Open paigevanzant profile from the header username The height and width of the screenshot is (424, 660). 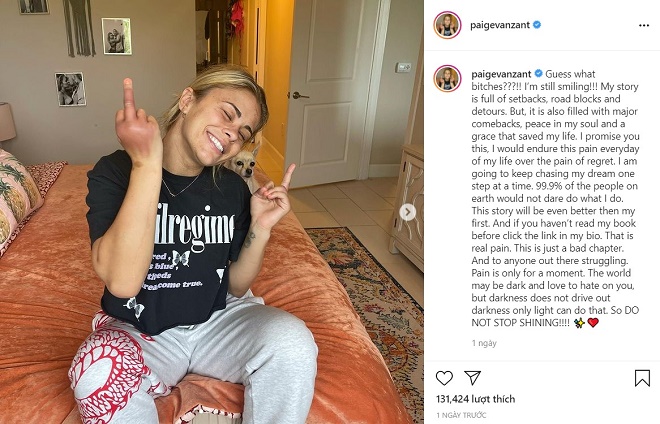click(x=500, y=25)
